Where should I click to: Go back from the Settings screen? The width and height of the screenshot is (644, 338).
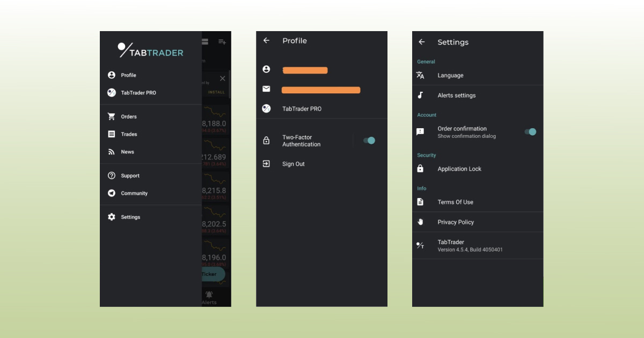coord(422,42)
